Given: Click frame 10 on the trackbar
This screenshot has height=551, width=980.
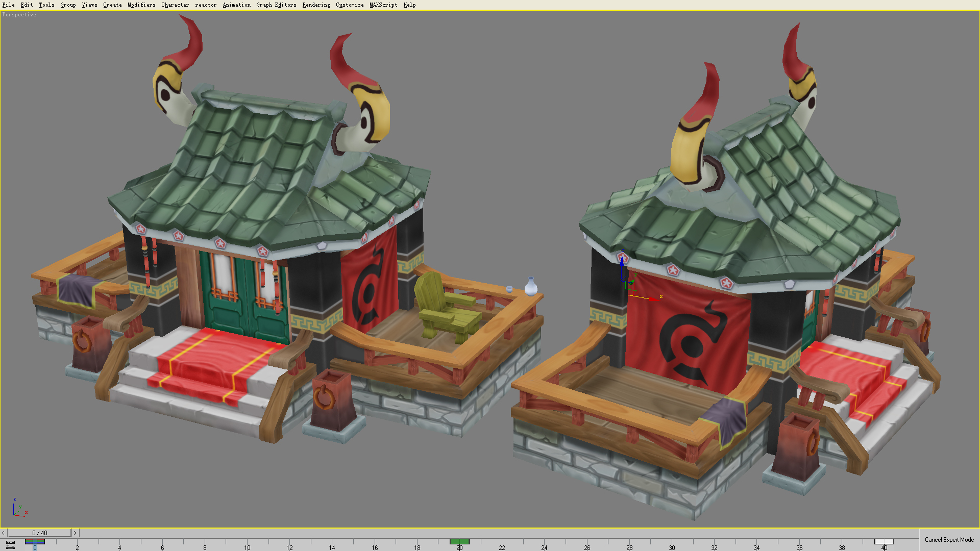Looking at the screenshot, I should [247, 547].
